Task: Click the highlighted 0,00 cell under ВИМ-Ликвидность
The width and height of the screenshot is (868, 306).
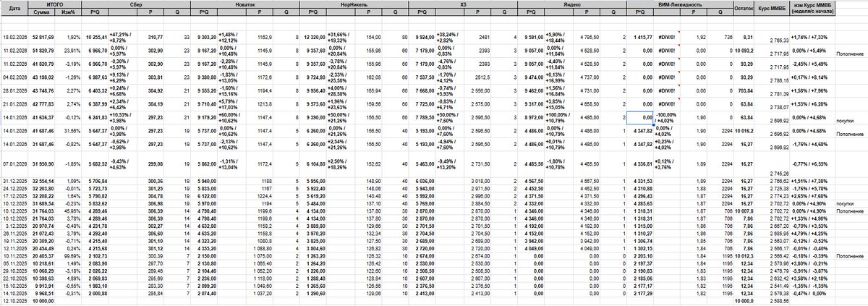Action: pos(639,117)
